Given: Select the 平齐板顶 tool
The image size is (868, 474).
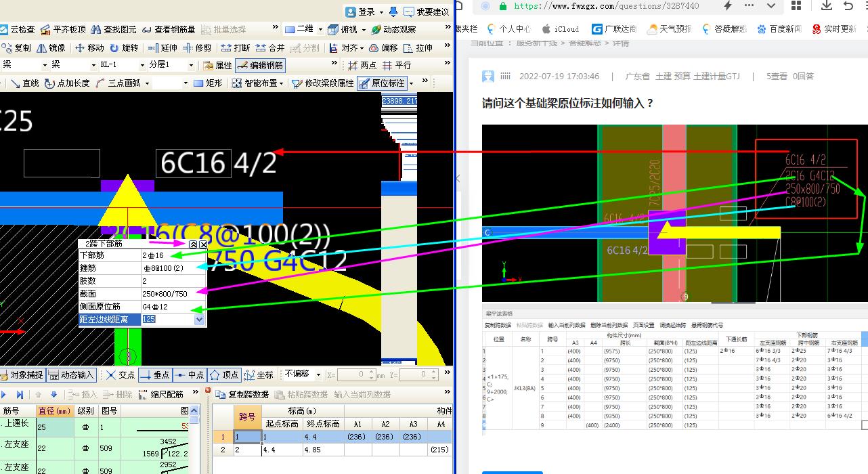Looking at the screenshot, I should (x=63, y=30).
